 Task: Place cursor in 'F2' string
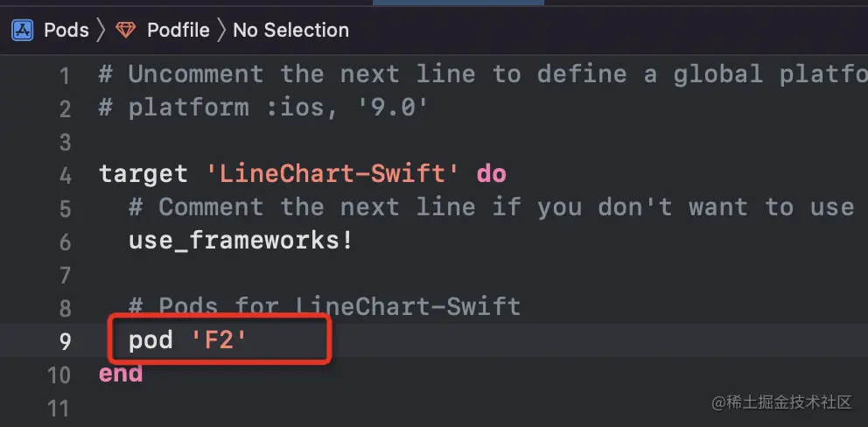219,340
